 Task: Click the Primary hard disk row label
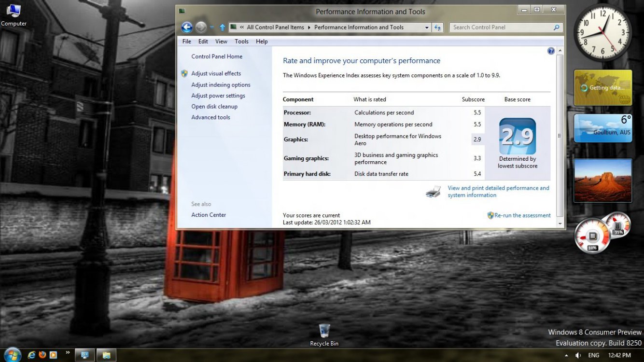[307, 174]
